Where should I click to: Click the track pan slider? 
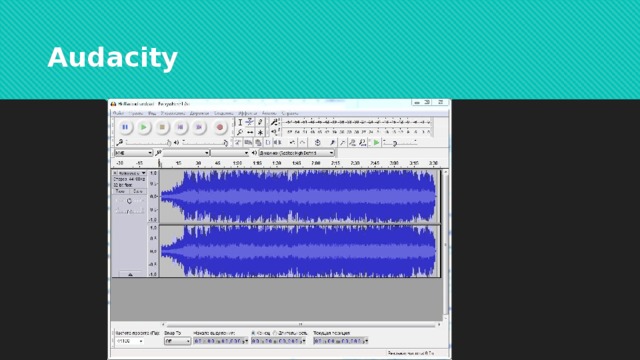(129, 211)
